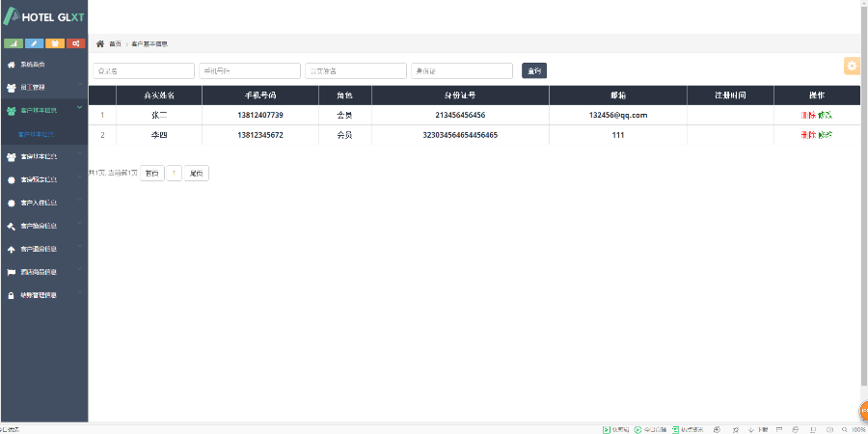Click the red cogs shortcut button
The height and width of the screenshot is (434, 868).
point(76,43)
